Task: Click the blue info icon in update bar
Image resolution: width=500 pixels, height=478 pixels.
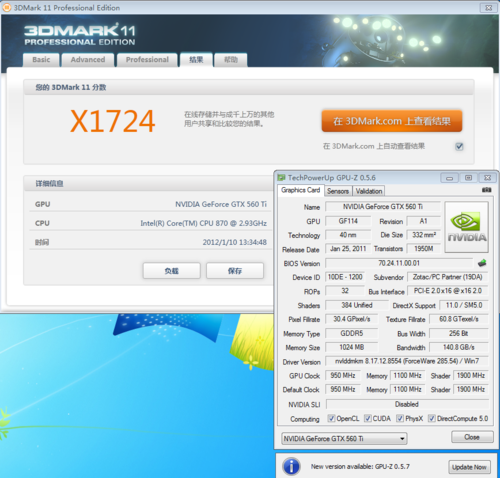Action: [x=291, y=466]
